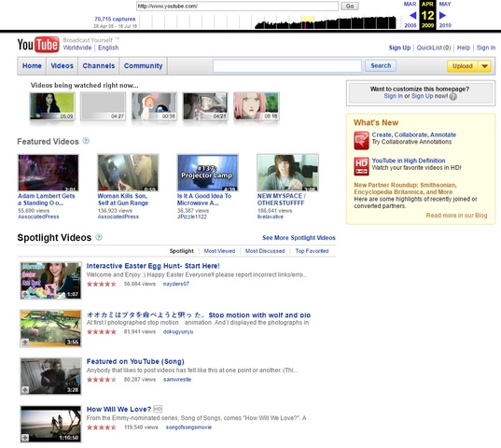Screen dimensions: 501x448
Task: Click the Collaborative Annotations red icon
Action: 361,141
